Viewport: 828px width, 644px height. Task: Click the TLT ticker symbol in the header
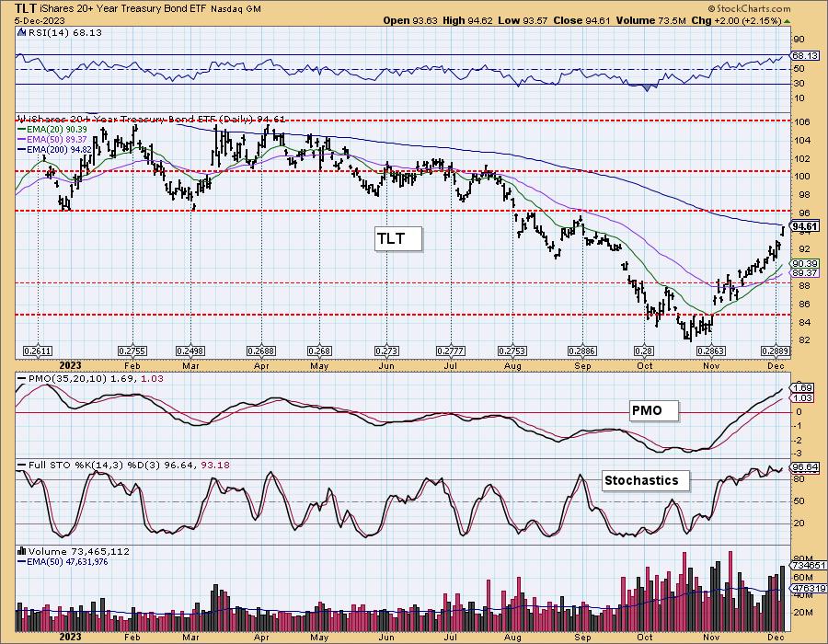point(26,8)
